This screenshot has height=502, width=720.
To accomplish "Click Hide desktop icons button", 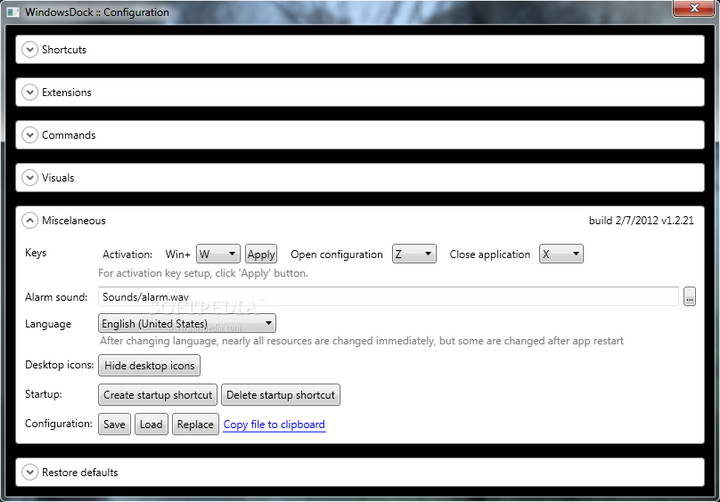I will [149, 366].
